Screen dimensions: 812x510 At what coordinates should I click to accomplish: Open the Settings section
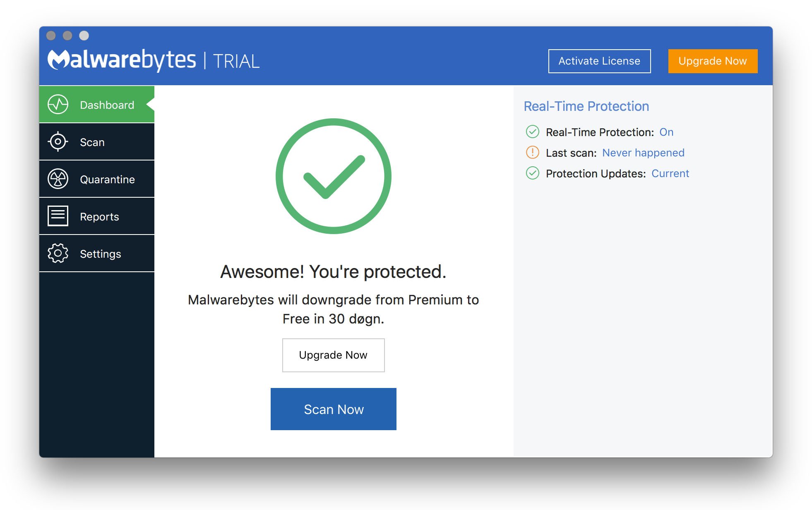coord(97,253)
